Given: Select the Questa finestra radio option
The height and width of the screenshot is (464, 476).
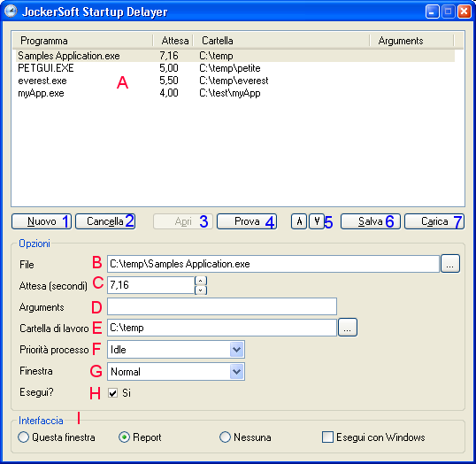Looking at the screenshot, I should (23, 437).
